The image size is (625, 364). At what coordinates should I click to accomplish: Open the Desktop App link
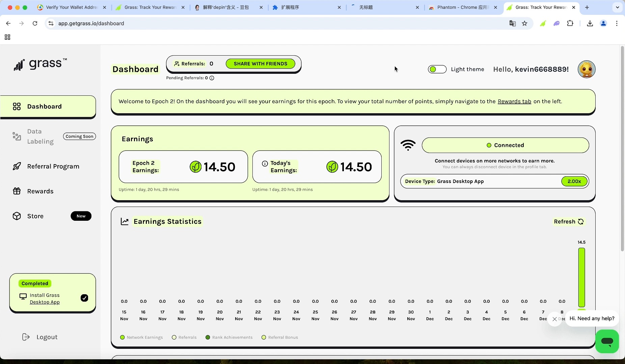(45, 302)
